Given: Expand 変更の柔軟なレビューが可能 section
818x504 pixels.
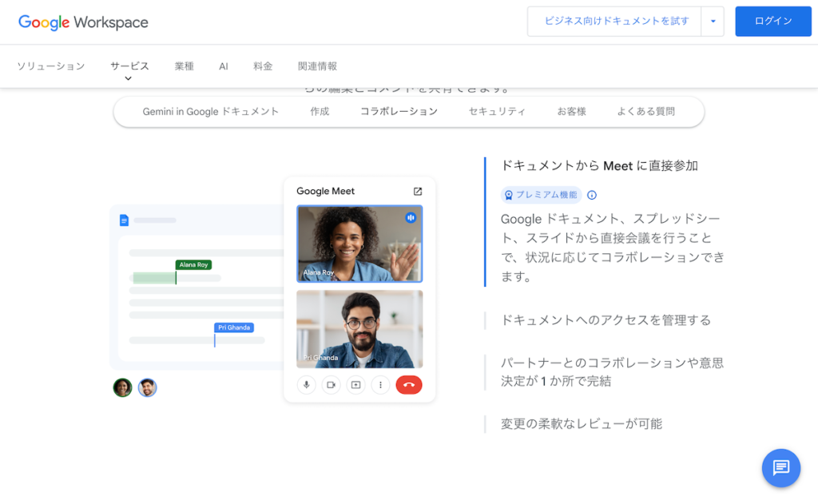Looking at the screenshot, I should click(582, 423).
